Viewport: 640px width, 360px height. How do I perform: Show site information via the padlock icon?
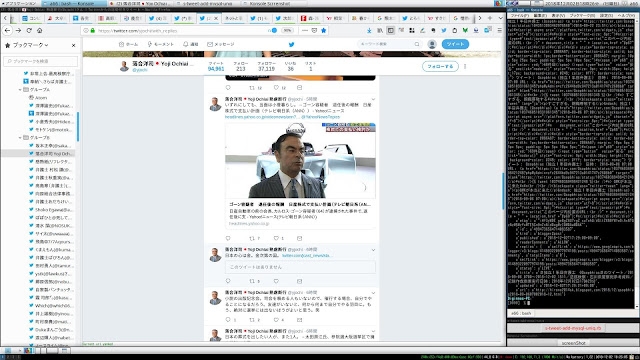pos(93,31)
